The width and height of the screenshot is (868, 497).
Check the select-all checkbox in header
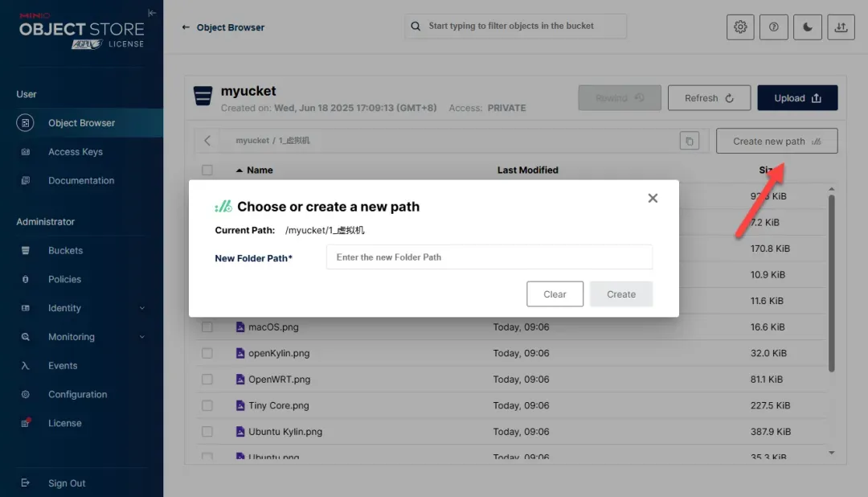pyautogui.click(x=207, y=170)
